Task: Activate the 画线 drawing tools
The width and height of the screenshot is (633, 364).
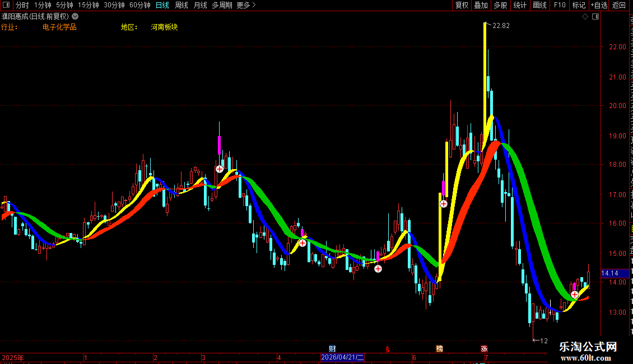Action: click(539, 5)
